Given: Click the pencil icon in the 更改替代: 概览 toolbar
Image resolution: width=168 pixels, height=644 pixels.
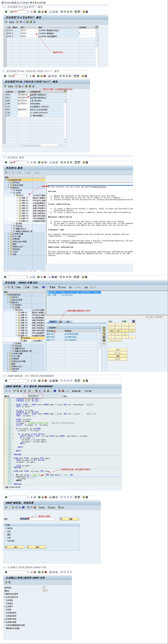Looking at the screenshot, I should coord(6,173).
